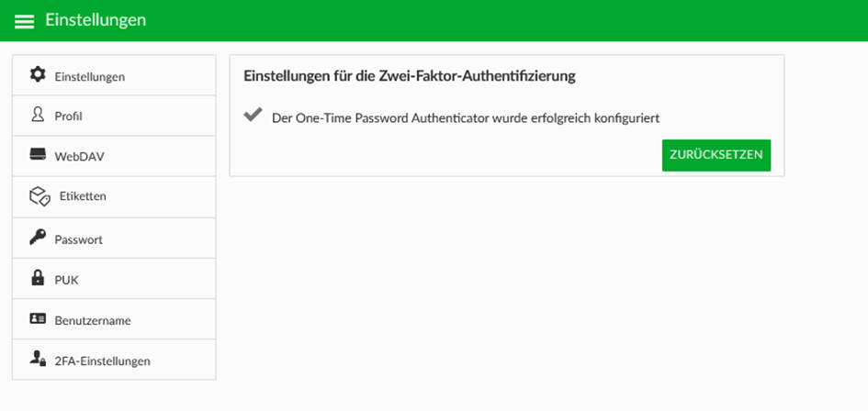Select the PUK menu entry

[x=114, y=279]
